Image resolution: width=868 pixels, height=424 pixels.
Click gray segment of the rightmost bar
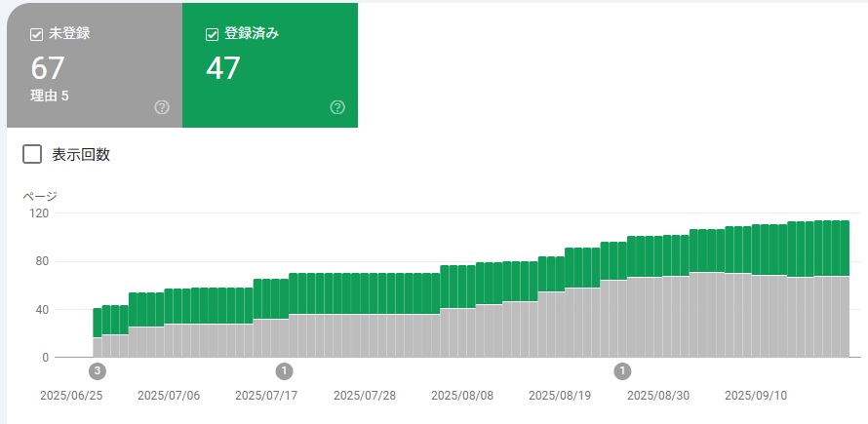[844, 317]
